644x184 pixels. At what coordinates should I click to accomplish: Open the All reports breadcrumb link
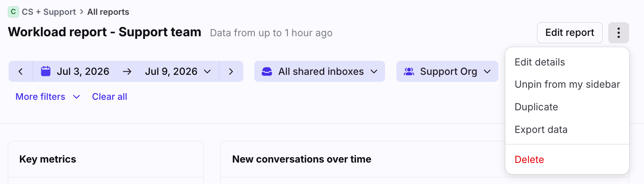pyautogui.click(x=108, y=12)
